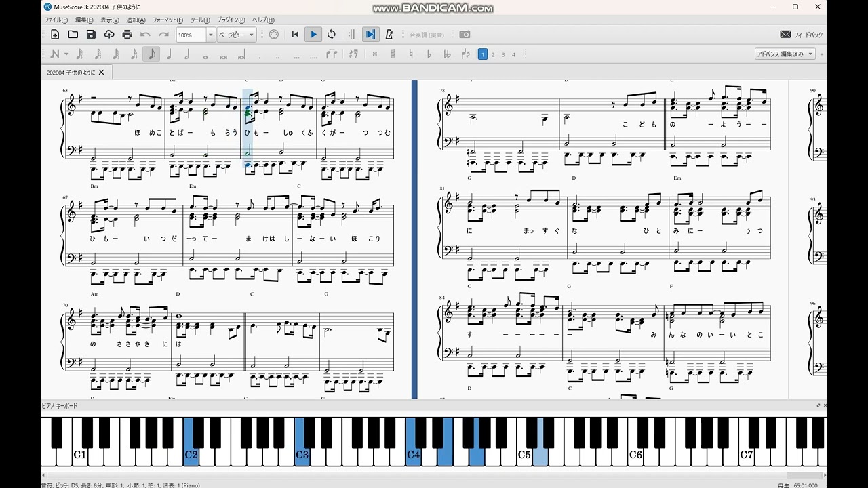Apply the natural accidental

coord(411,54)
